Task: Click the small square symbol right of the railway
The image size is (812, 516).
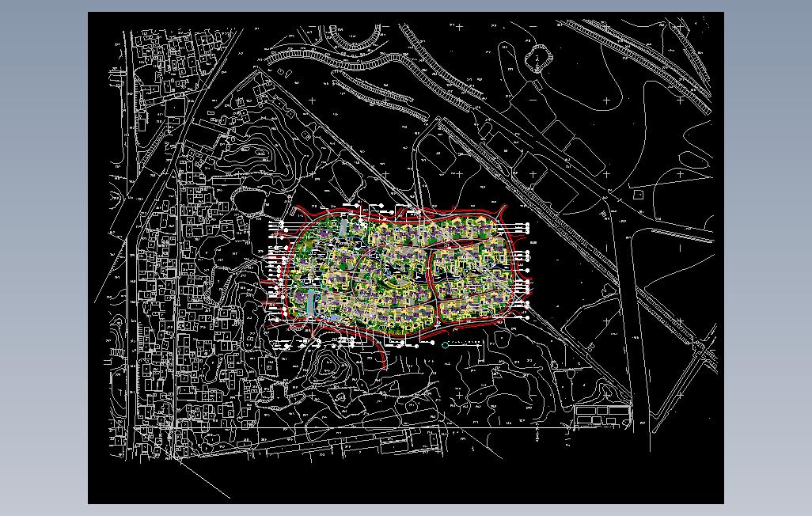Action: pyautogui.click(x=638, y=194)
